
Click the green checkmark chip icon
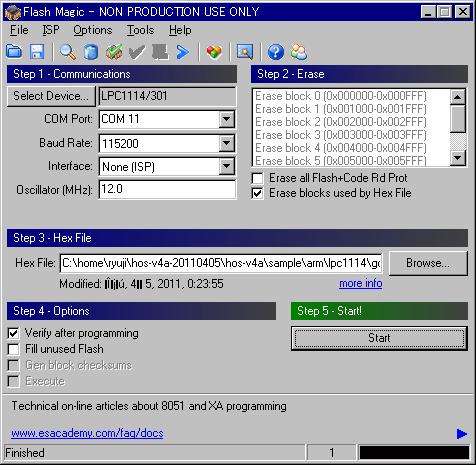point(114,52)
